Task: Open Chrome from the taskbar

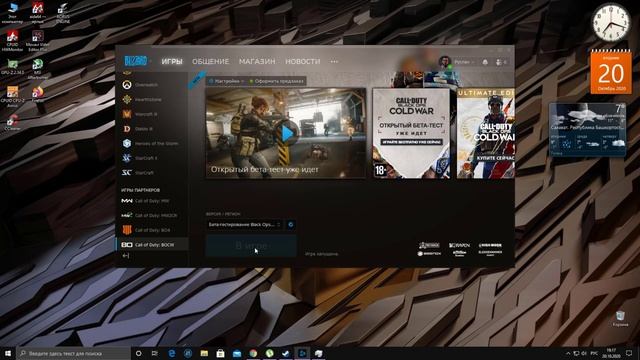Action: click(x=253, y=353)
